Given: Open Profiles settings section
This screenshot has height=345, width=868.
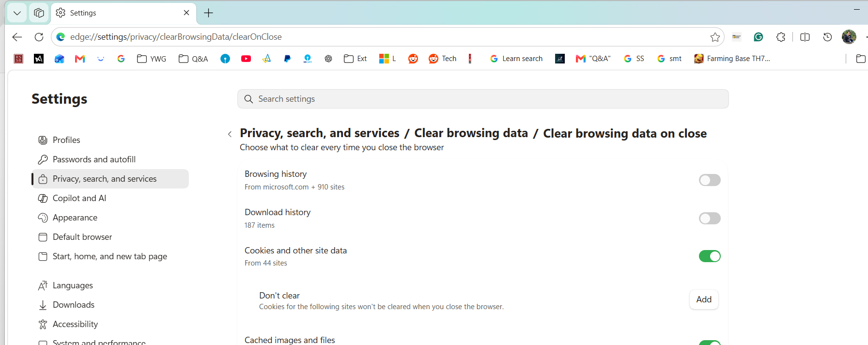Looking at the screenshot, I should point(110,140).
